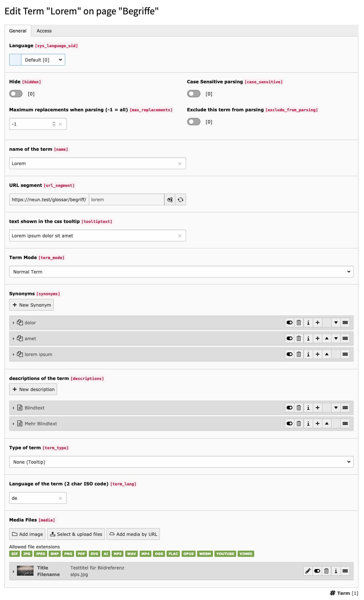Open the Term Mode dropdown
The image size is (364, 600).
click(x=181, y=272)
